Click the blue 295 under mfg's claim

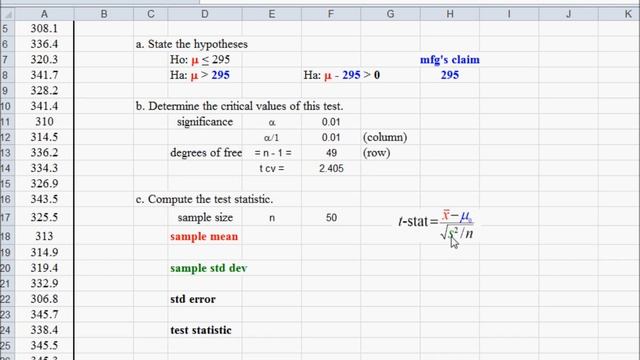[450, 75]
